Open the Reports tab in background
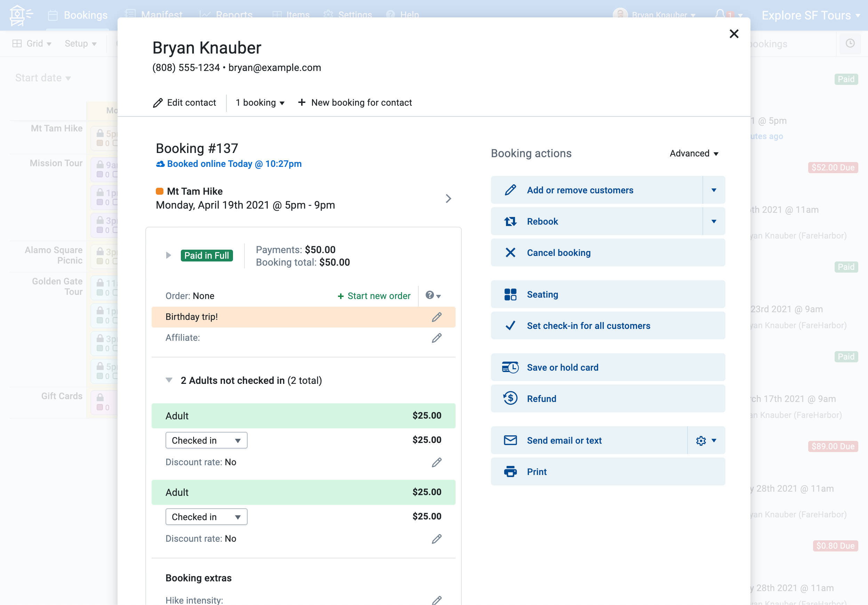This screenshot has height=605, width=868. pyautogui.click(x=226, y=15)
